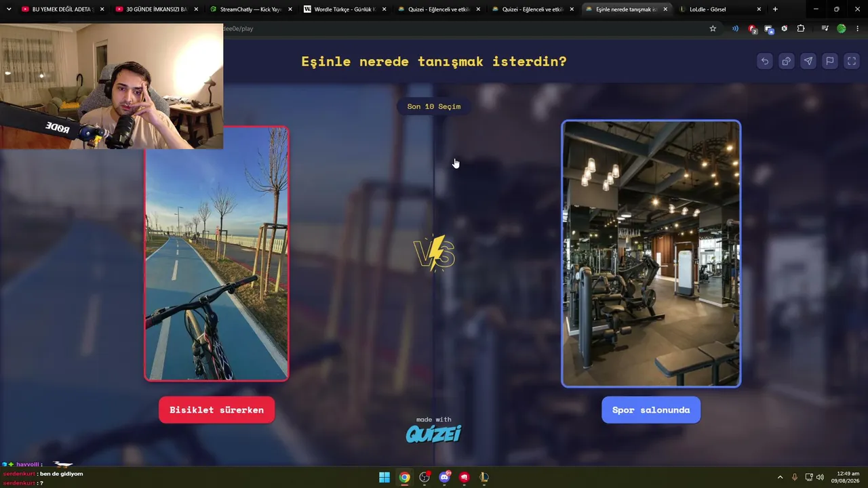Image resolution: width=868 pixels, height=488 pixels.
Task: Click the made with Quizei logo link
Action: tap(434, 430)
